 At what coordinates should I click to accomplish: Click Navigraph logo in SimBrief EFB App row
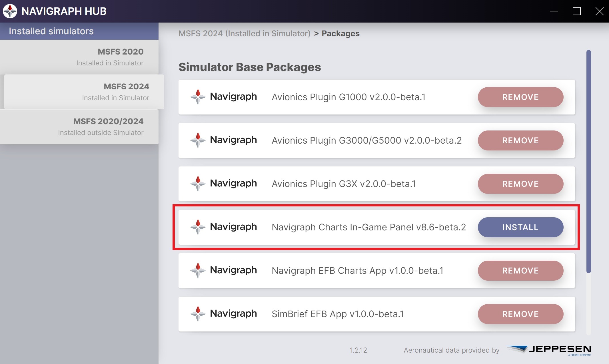[223, 314]
